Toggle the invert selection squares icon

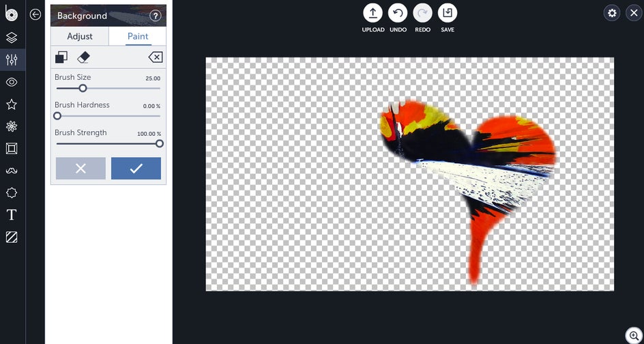click(x=61, y=57)
